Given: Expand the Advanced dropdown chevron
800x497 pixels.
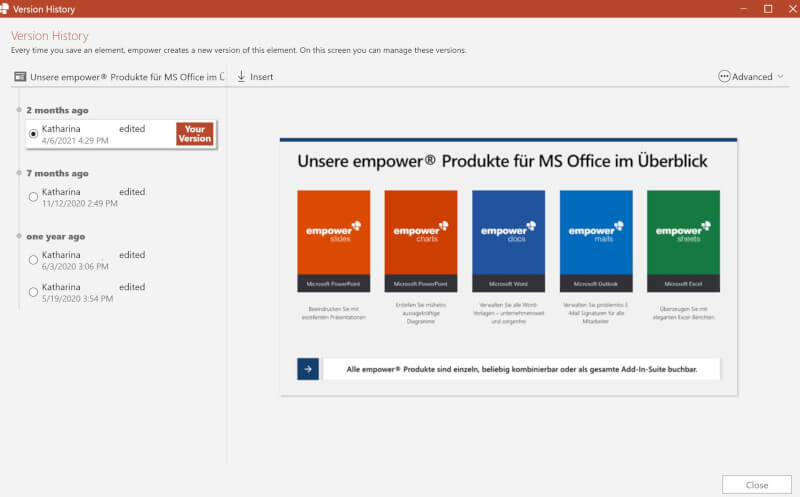Looking at the screenshot, I should coord(781,77).
